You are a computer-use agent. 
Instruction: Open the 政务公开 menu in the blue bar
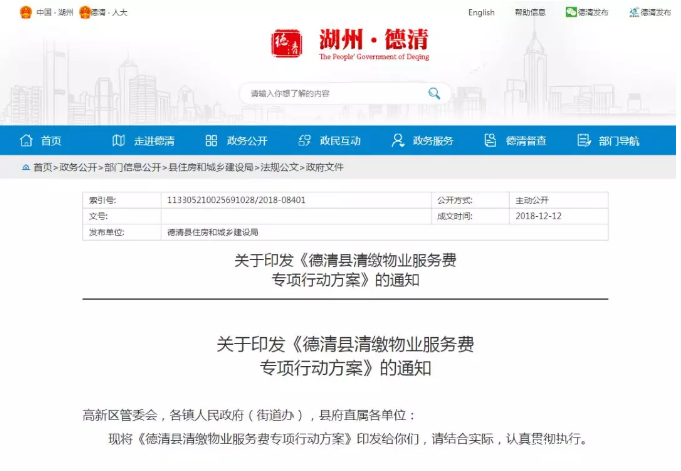pos(247,141)
